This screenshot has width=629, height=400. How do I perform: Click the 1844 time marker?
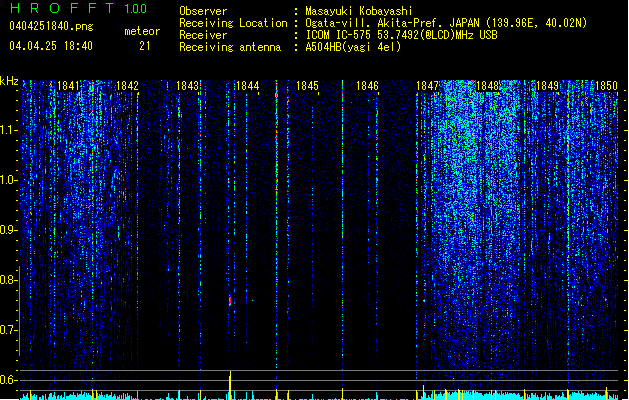coord(248,86)
